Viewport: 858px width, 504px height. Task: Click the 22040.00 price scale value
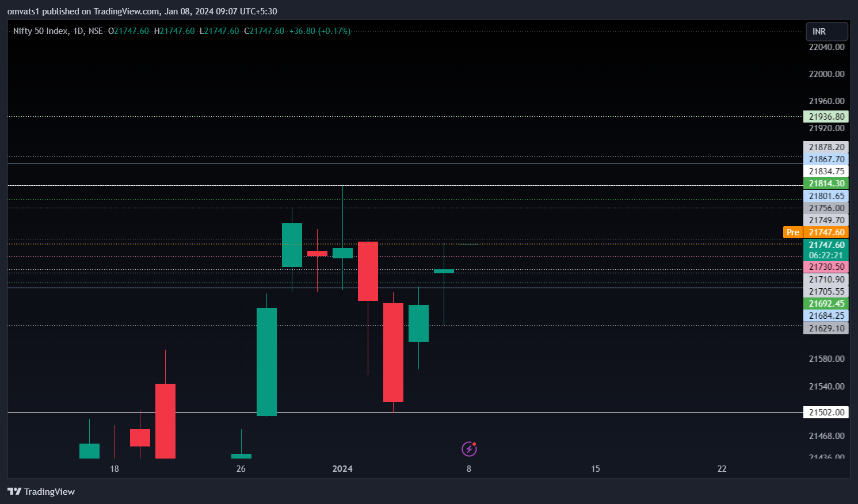click(x=826, y=47)
